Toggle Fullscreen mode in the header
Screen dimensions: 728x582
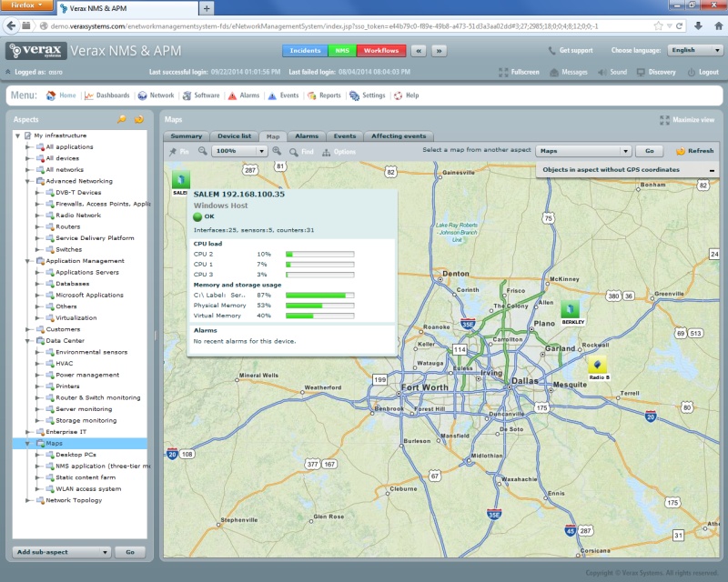tap(519, 72)
